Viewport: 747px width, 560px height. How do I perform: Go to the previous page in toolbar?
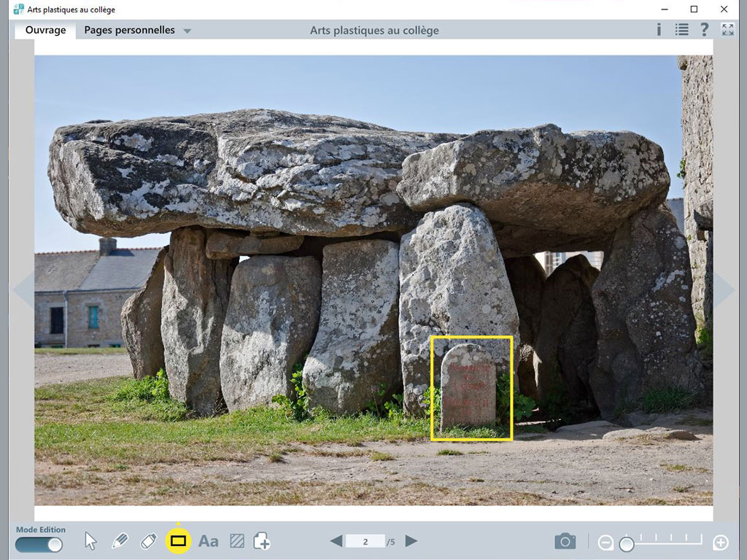click(336, 541)
